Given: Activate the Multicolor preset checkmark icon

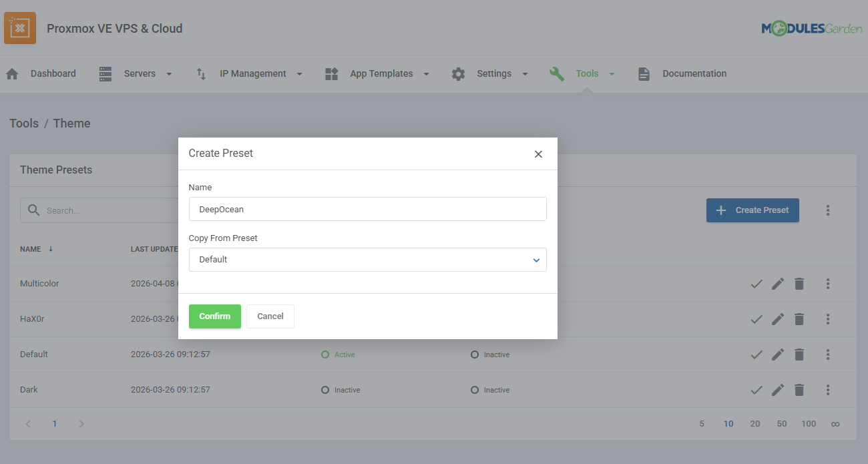Looking at the screenshot, I should [756, 284].
